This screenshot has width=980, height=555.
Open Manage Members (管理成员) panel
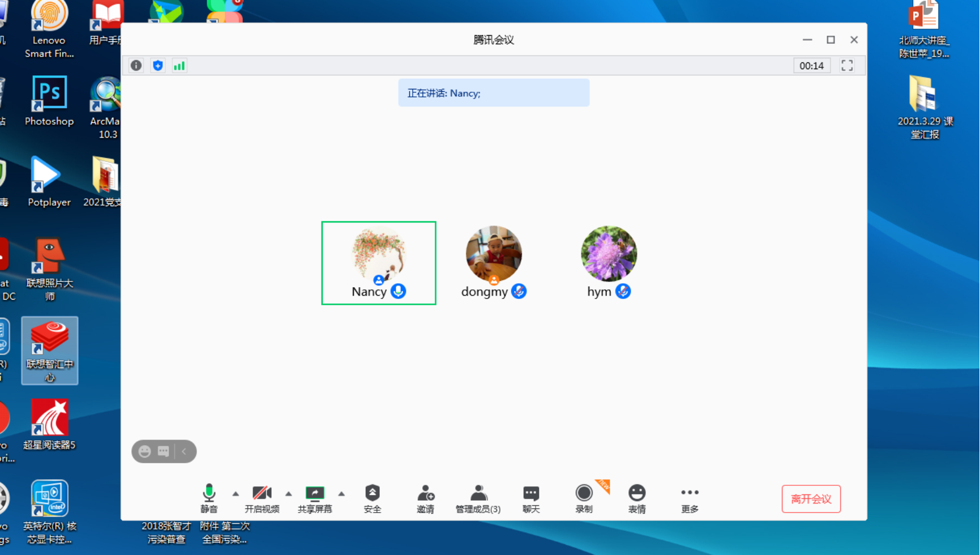(x=478, y=498)
